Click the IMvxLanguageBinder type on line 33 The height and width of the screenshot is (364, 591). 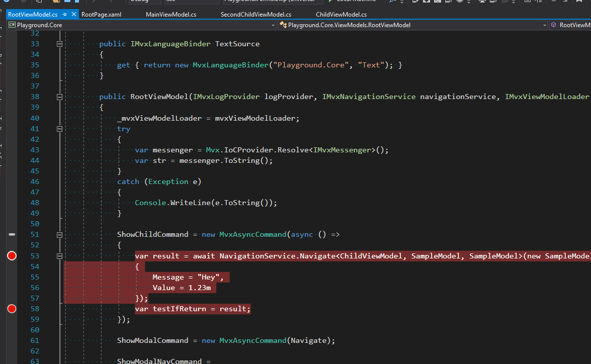tap(171, 44)
